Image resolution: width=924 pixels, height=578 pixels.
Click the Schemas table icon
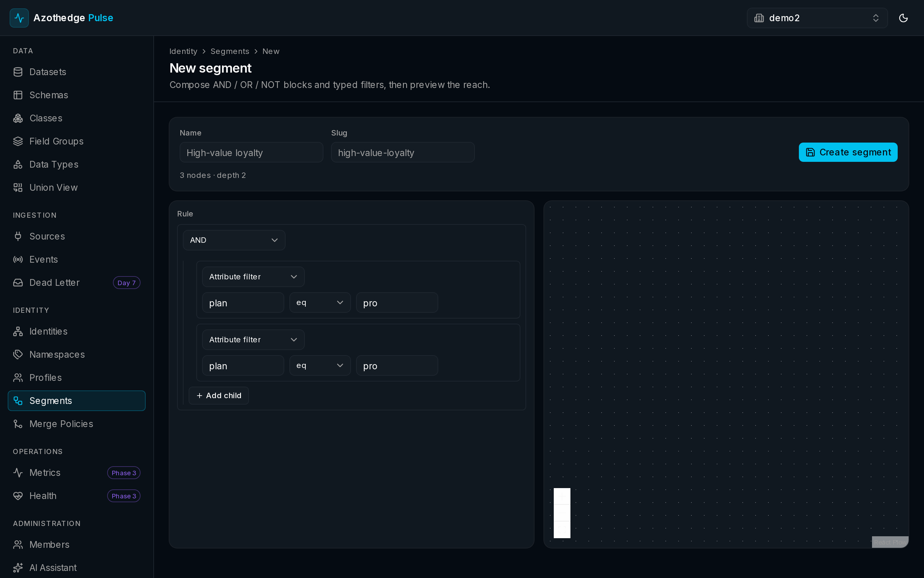[x=18, y=95]
